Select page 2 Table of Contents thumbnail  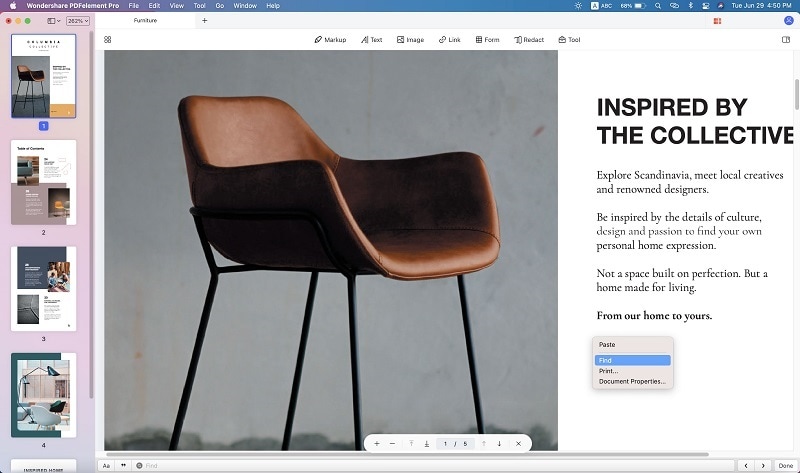pos(43,182)
